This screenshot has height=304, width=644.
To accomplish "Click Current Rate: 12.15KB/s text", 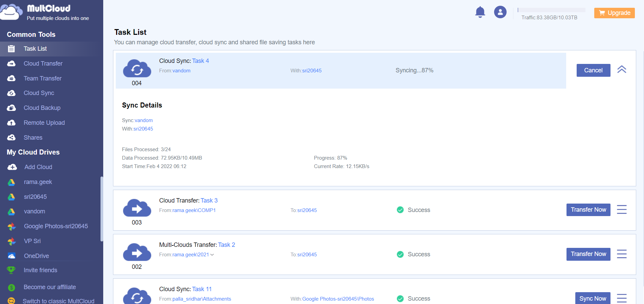I will pyautogui.click(x=341, y=166).
